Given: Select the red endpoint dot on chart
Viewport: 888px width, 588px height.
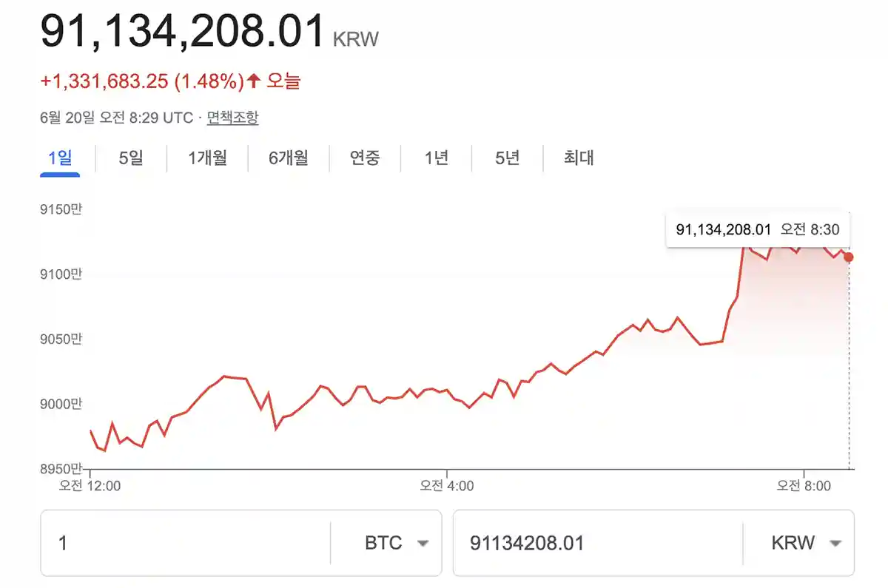Looking at the screenshot, I should 847,257.
